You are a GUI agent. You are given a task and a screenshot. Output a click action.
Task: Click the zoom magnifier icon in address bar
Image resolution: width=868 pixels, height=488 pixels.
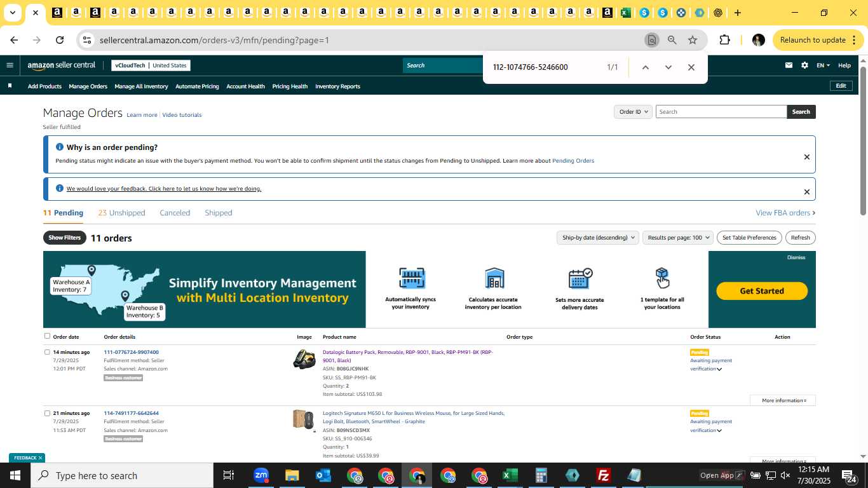[x=672, y=40]
